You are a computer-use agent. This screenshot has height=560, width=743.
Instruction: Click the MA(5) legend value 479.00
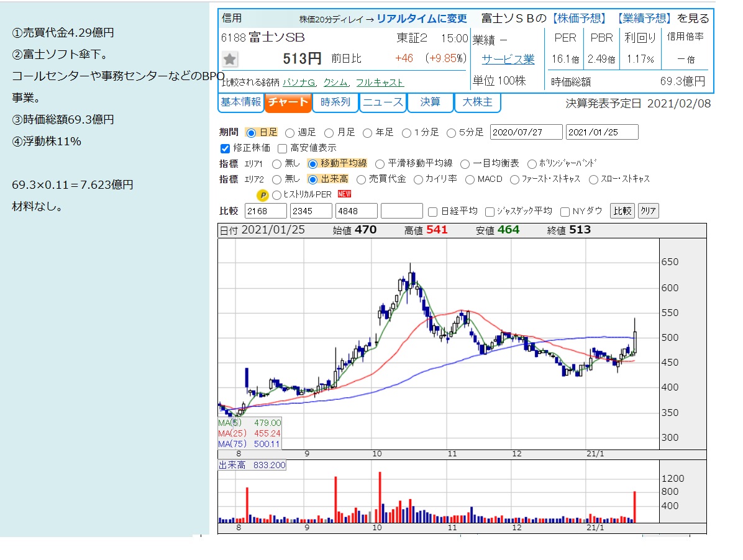coord(267,423)
